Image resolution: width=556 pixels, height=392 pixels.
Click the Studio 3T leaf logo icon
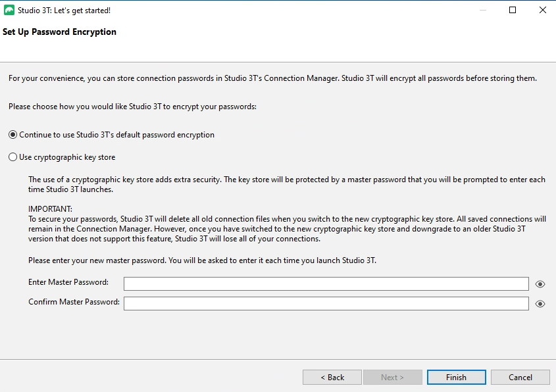pyautogui.click(x=9, y=10)
